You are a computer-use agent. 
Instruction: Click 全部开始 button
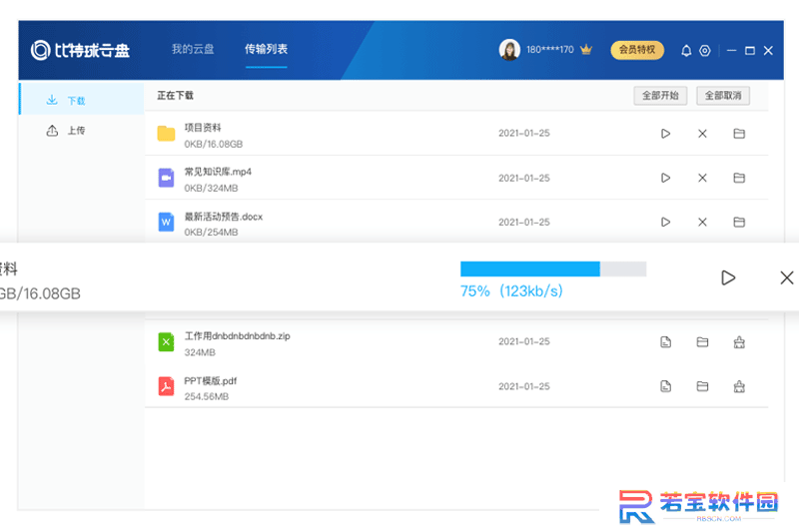click(660, 95)
